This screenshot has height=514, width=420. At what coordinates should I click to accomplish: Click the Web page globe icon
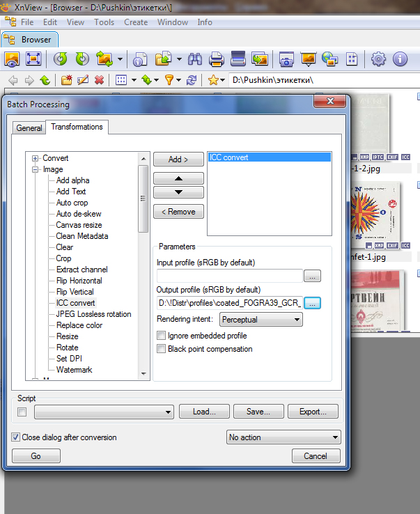[330, 59]
